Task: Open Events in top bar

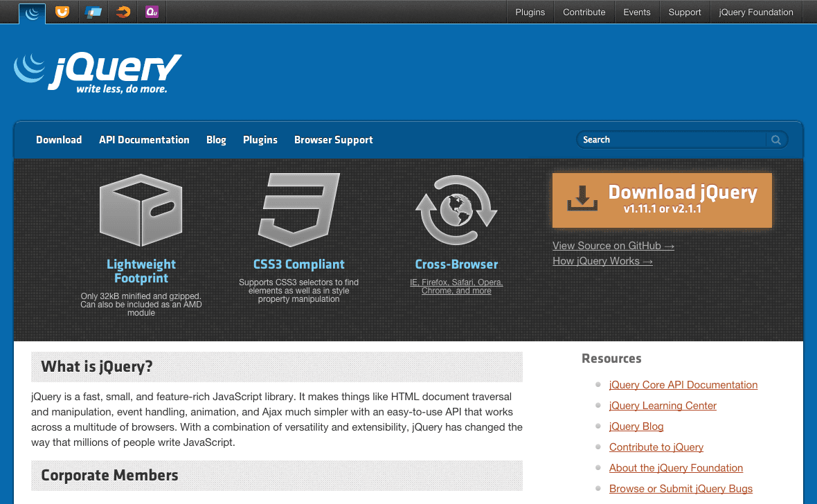Action: pos(637,12)
